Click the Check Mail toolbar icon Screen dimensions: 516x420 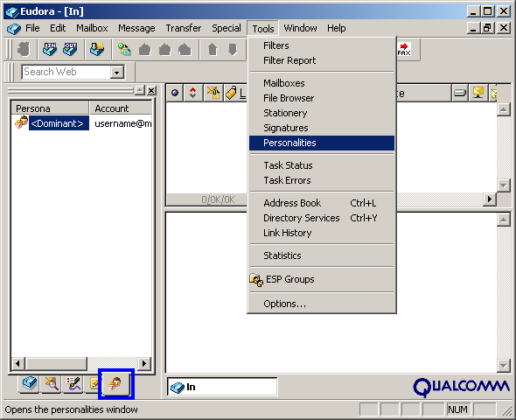click(x=97, y=49)
